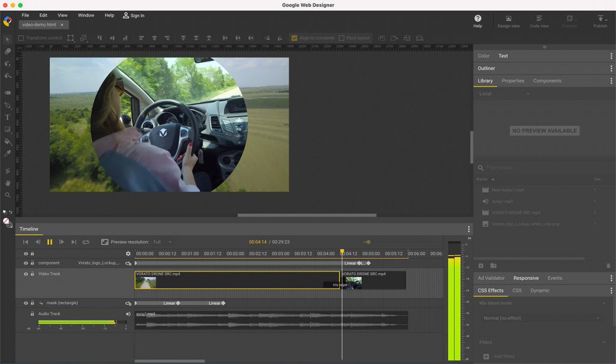Open the Local library dropdown
Viewport: 616px width, 364px height.
(504, 93)
